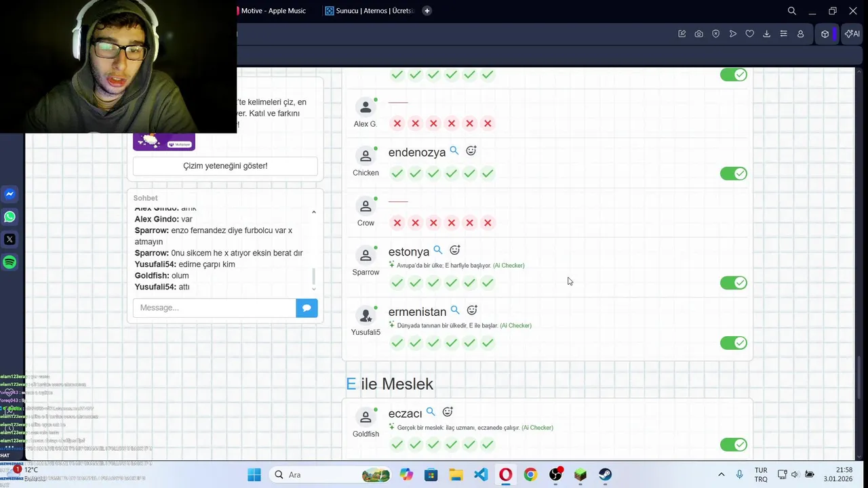Viewport: 868px width, 488px height.
Task: Click the send/flow arrow icon in toolbar
Action: click(x=733, y=34)
